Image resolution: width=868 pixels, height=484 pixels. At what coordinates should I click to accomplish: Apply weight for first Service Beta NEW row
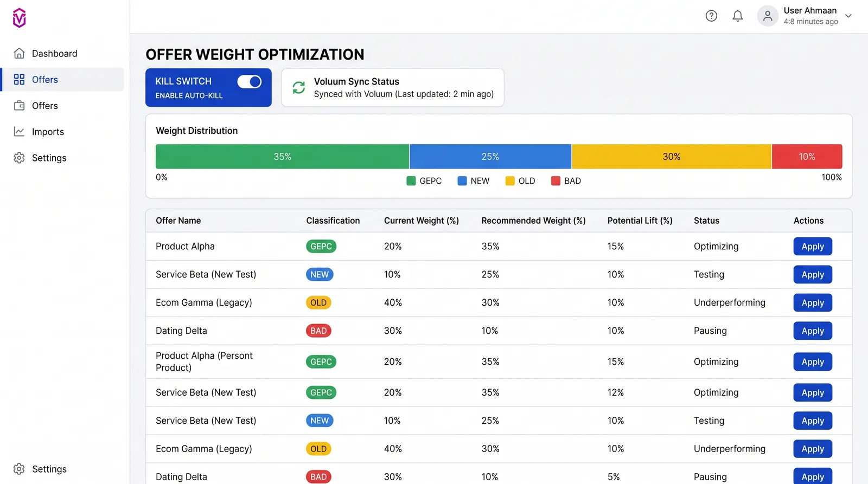pos(813,274)
